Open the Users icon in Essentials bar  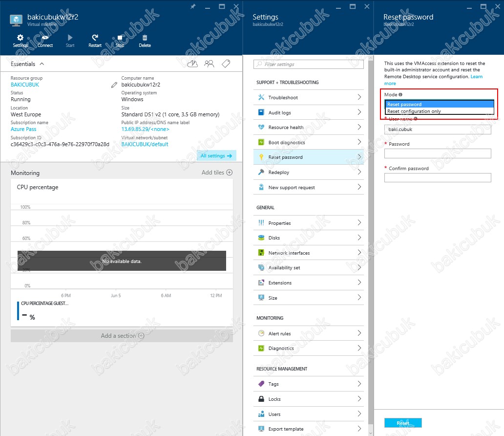[x=209, y=64]
